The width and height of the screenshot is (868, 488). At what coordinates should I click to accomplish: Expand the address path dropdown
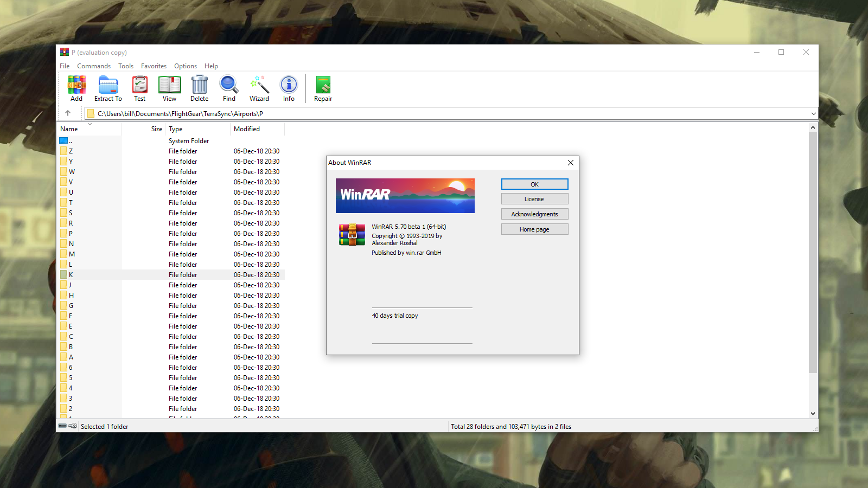pos(813,114)
